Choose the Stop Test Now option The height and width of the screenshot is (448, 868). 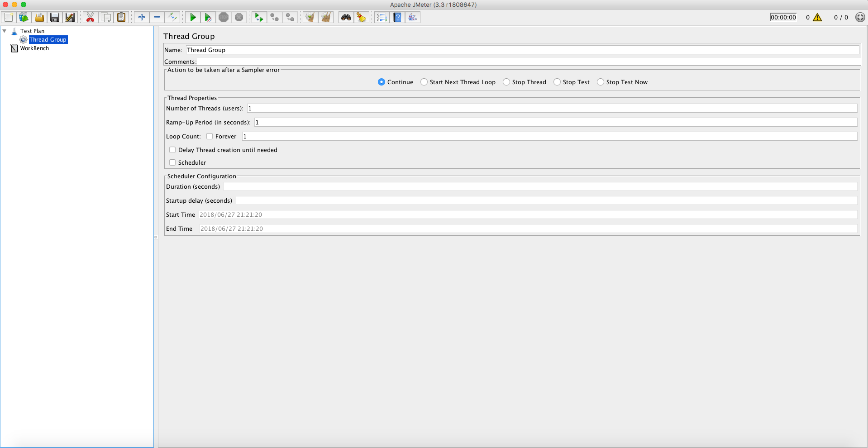point(601,82)
